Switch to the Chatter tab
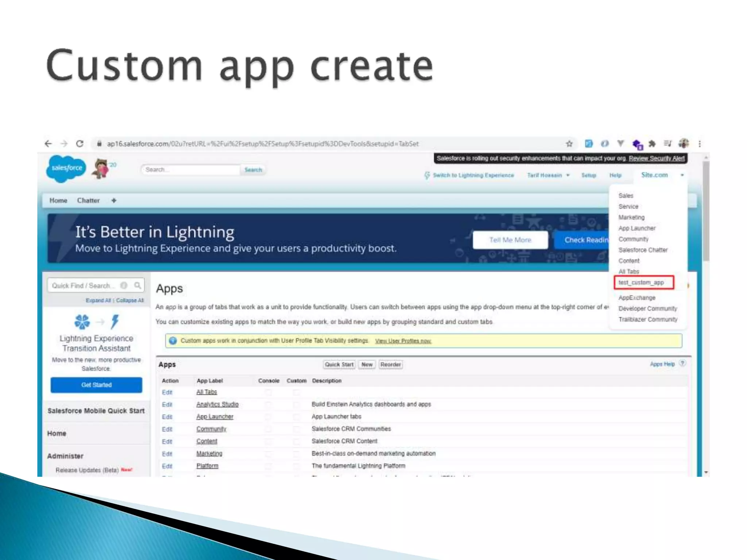Viewport: 747px width, 560px height. (88, 201)
